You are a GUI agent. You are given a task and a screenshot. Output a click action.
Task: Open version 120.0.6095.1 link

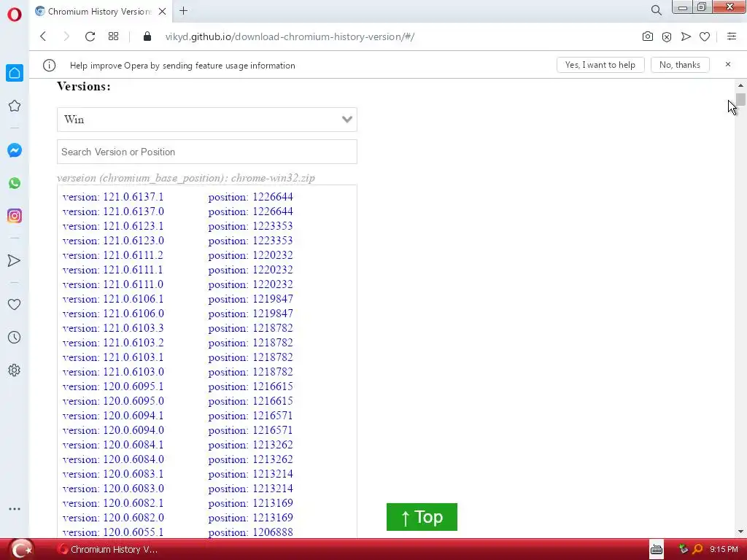point(113,386)
